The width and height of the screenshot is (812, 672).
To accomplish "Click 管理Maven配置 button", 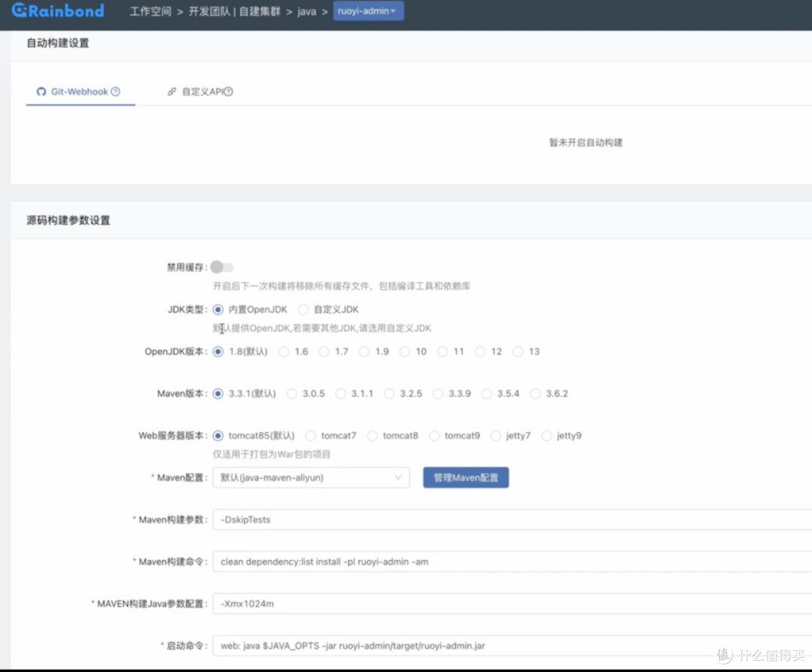I will coord(465,477).
